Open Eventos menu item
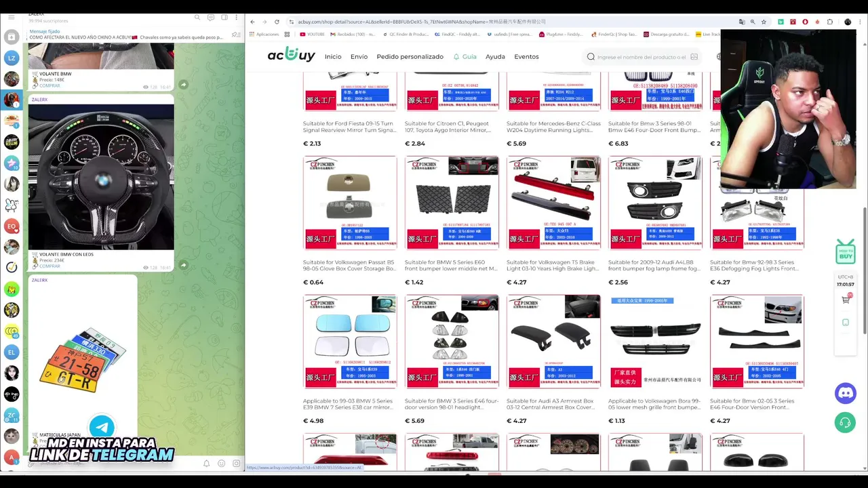Viewport: 868px width, 488px height. tap(526, 57)
